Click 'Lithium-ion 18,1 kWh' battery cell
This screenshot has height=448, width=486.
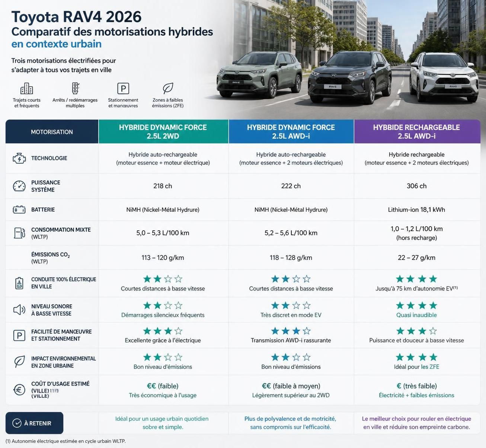416,210
